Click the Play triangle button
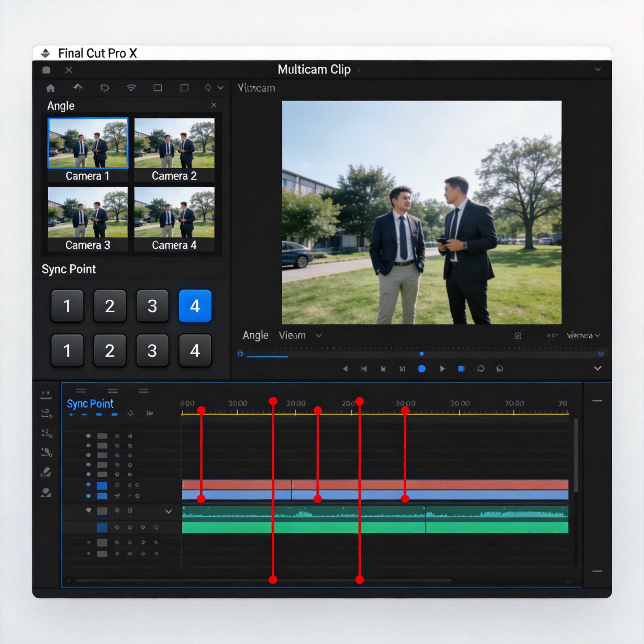The height and width of the screenshot is (644, 644). click(x=442, y=369)
